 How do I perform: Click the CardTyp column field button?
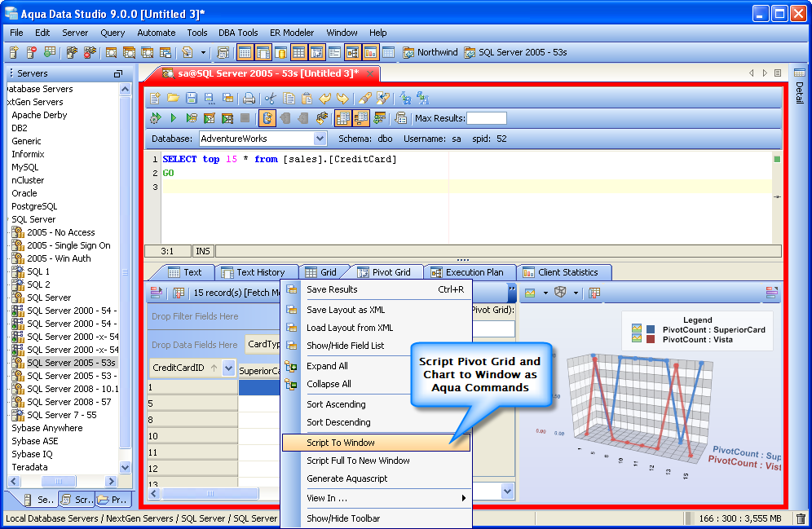pos(263,344)
